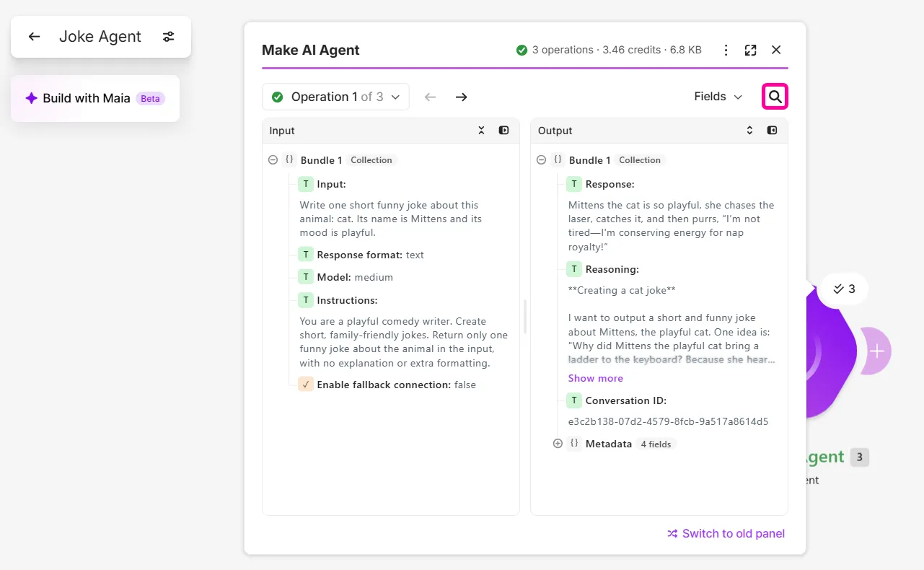Image resolution: width=924 pixels, height=570 pixels.
Task: Click the Collection badge in the Output pane
Action: [640, 160]
